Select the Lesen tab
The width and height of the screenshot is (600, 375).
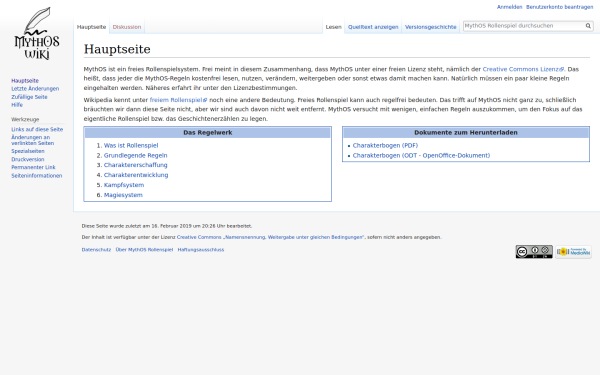pyautogui.click(x=333, y=27)
